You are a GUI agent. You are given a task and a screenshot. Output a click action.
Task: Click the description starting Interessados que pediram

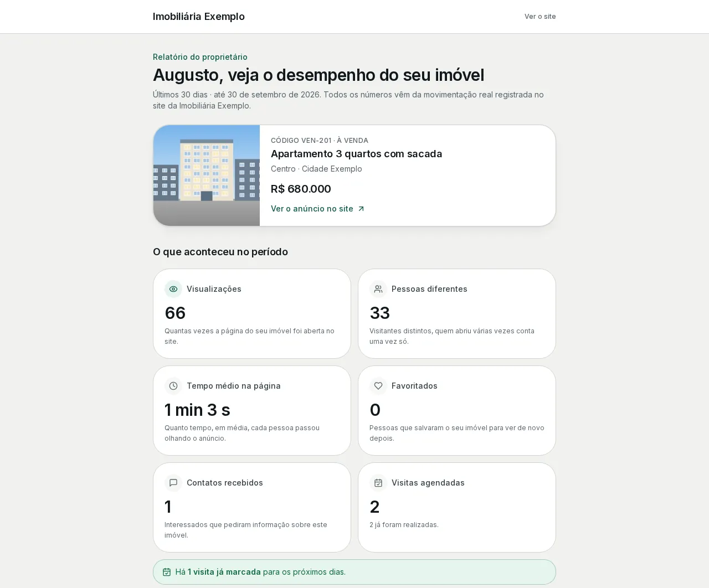pos(246,530)
